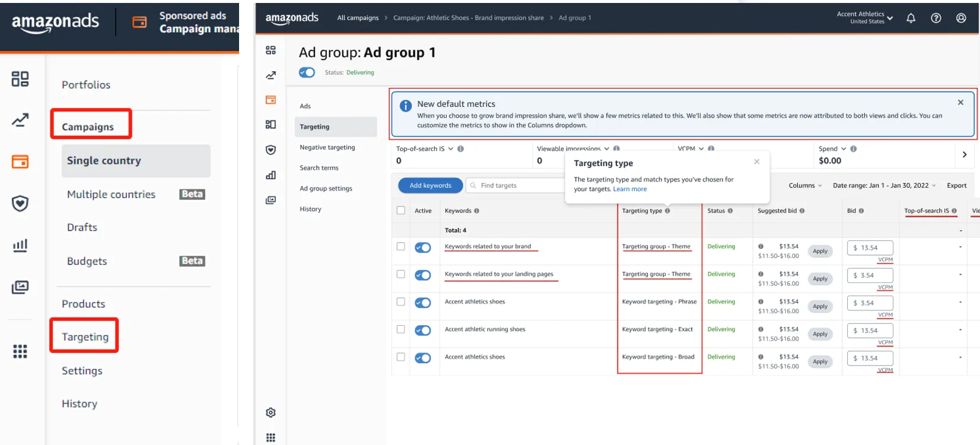Click the info icon beside the Targeting type header
Image resolution: width=980 pixels, height=445 pixels.
[x=667, y=211]
